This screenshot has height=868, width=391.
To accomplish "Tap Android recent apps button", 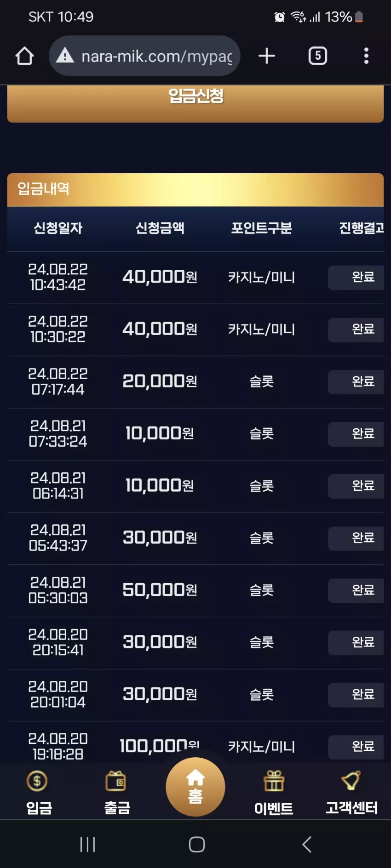I will click(87, 844).
